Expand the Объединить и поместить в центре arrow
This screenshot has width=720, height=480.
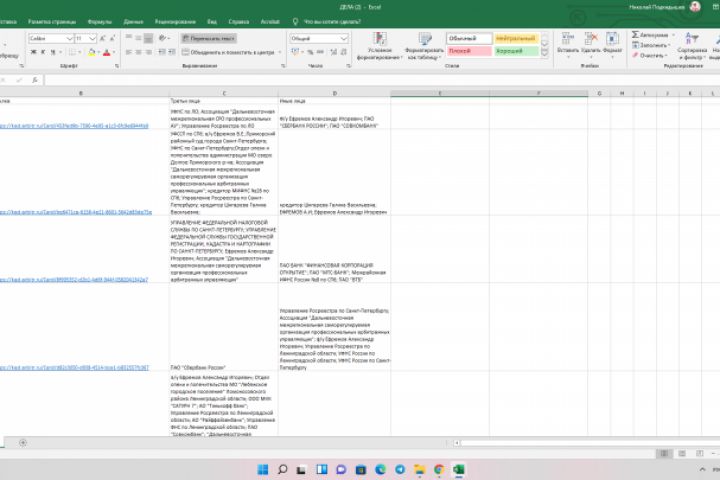point(280,52)
